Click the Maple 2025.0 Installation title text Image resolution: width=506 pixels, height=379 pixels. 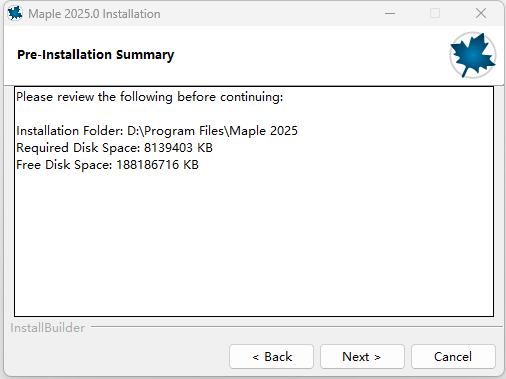[94, 14]
